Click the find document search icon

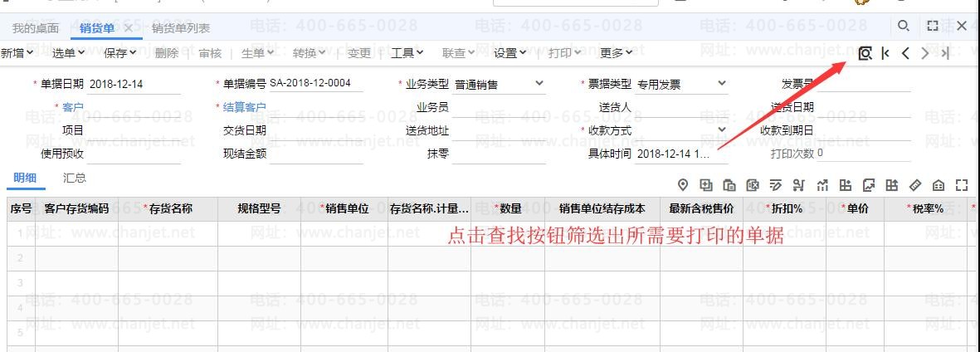865,53
